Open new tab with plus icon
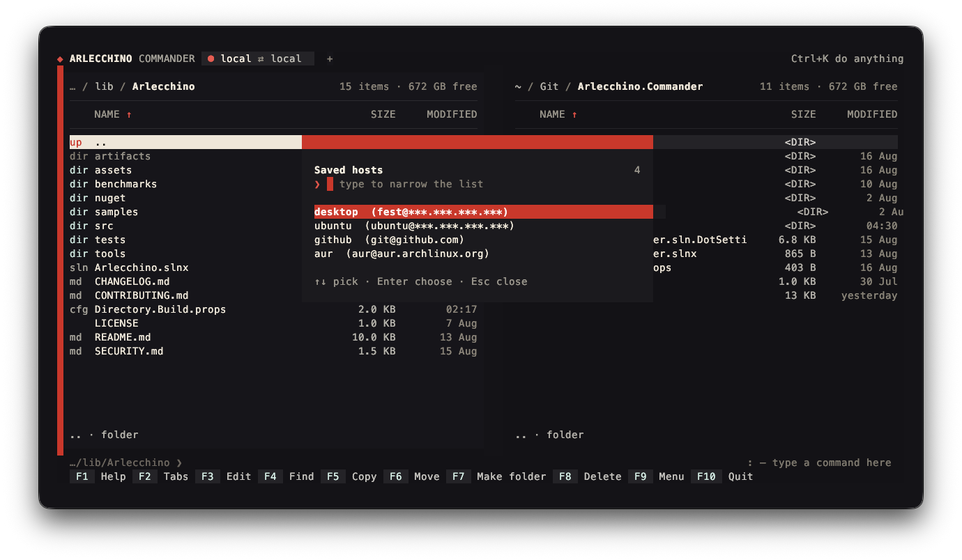Screen dimensions: 962x560 pyautogui.click(x=330, y=59)
